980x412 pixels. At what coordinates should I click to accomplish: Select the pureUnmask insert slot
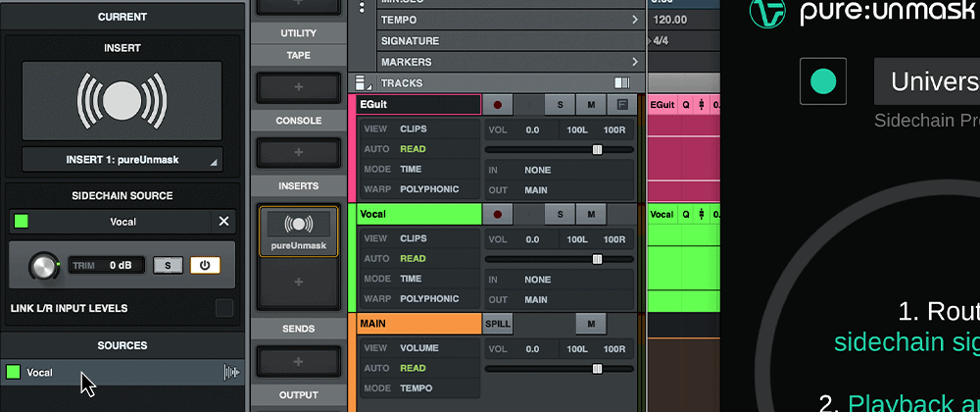[x=298, y=231]
